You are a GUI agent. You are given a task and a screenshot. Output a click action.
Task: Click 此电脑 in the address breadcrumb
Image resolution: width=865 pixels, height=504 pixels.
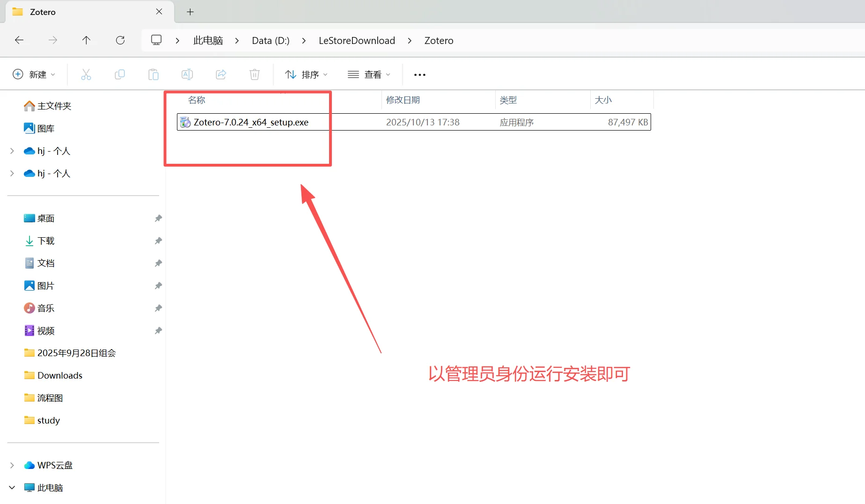(208, 41)
